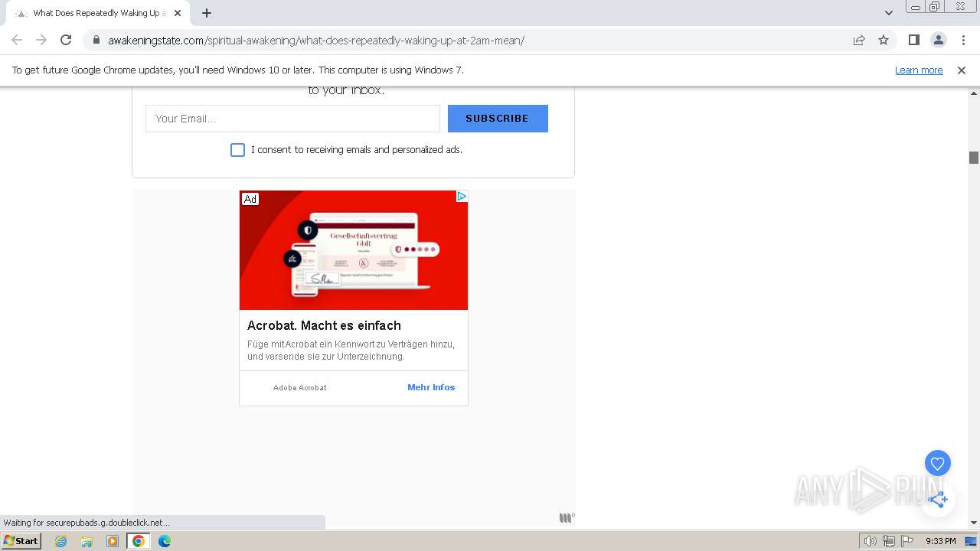This screenshot has width=980, height=551.
Task: Dismiss the Chrome update notification
Action: coord(962,70)
